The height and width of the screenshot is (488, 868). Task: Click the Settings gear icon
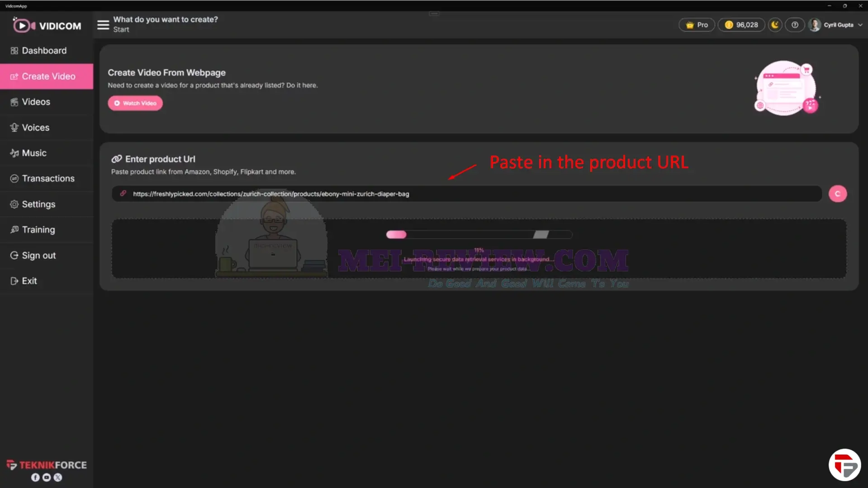click(x=14, y=204)
